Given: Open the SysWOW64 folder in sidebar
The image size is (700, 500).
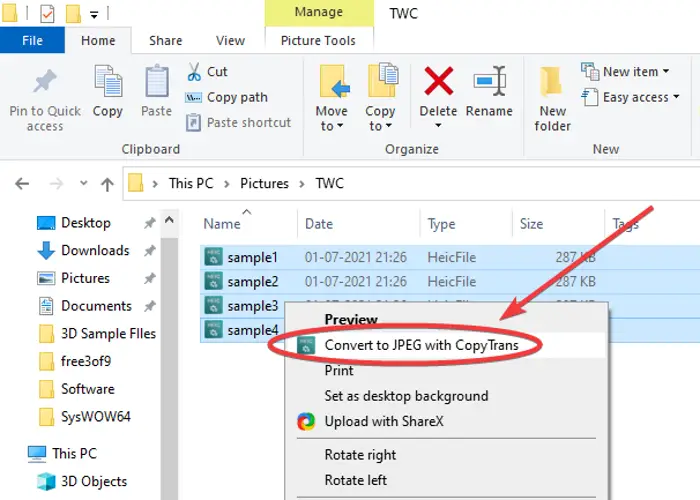Looking at the screenshot, I should click(96, 417).
